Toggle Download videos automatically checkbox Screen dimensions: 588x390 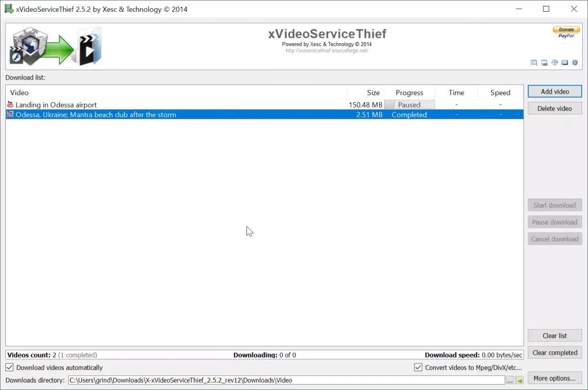pos(9,367)
